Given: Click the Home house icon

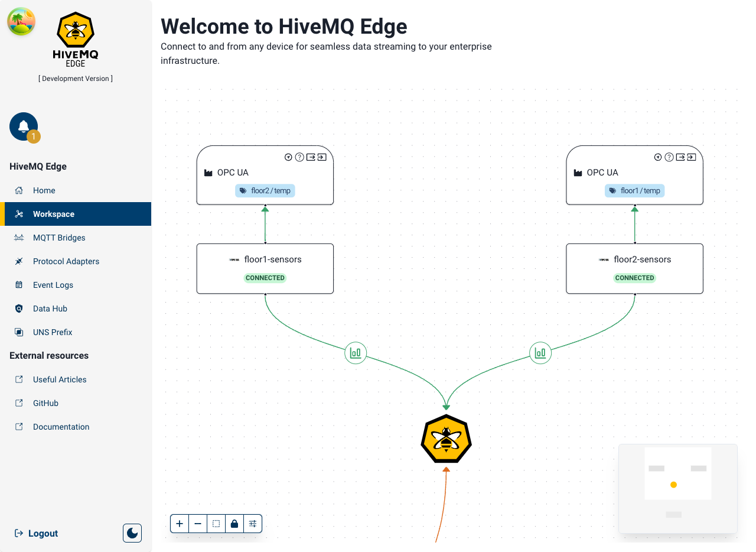Looking at the screenshot, I should tap(19, 190).
